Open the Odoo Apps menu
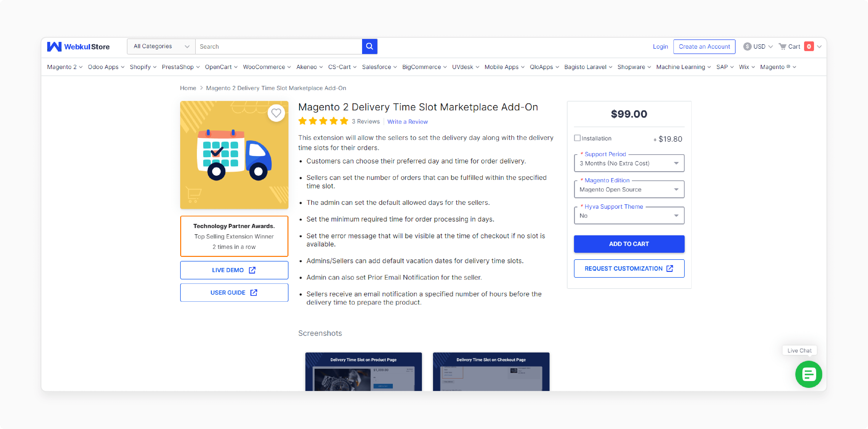 (106, 67)
